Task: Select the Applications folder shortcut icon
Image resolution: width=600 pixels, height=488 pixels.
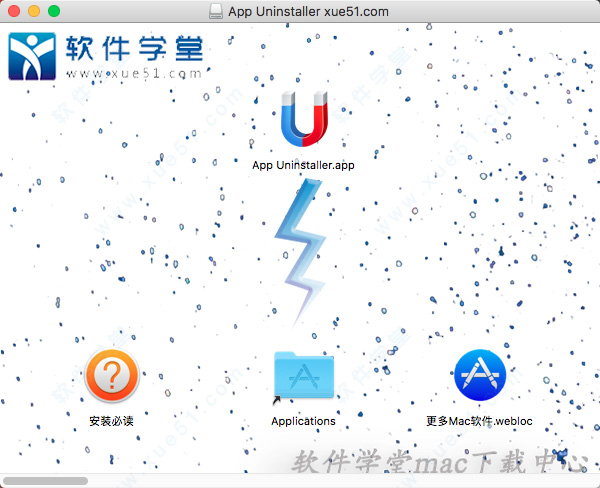Action: coord(303,376)
